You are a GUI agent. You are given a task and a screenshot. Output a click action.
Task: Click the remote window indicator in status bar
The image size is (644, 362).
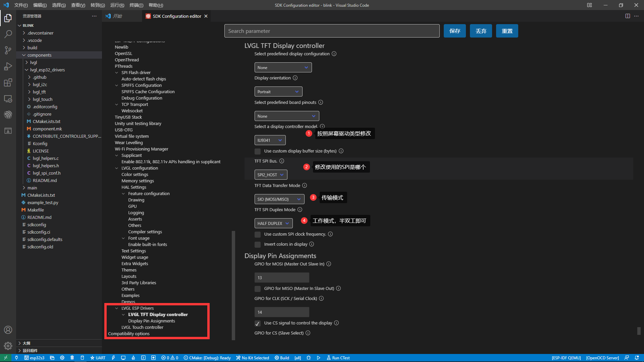coord(6,358)
